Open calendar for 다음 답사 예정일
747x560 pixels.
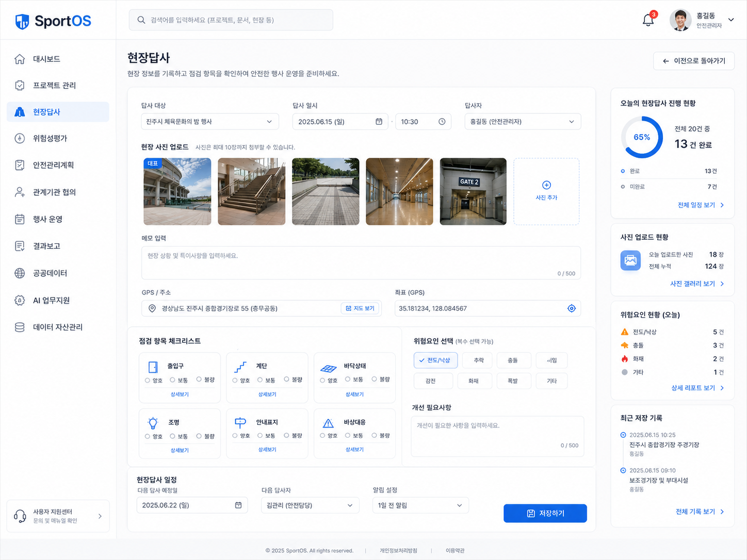(238, 505)
